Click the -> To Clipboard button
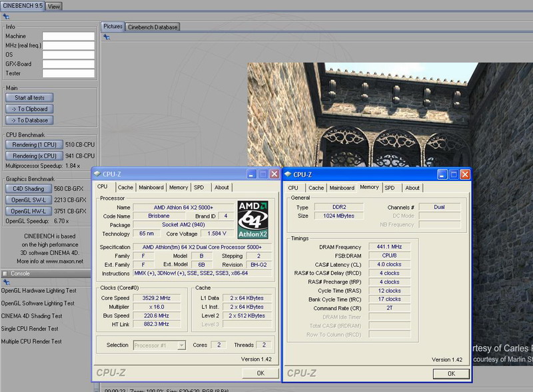The height and width of the screenshot is (392, 533). click(29, 108)
